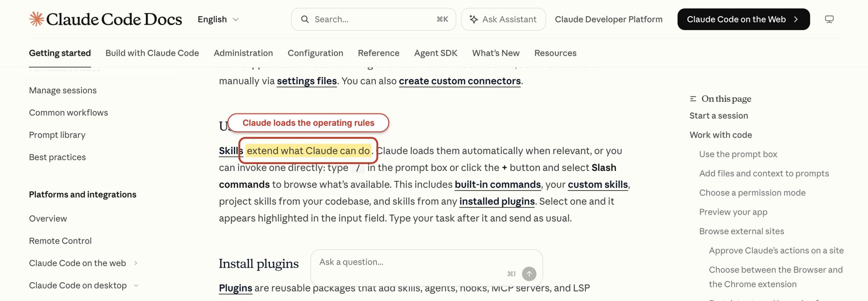The height and width of the screenshot is (301, 868).
Task: Open the create custom connectors link
Action: tap(460, 81)
